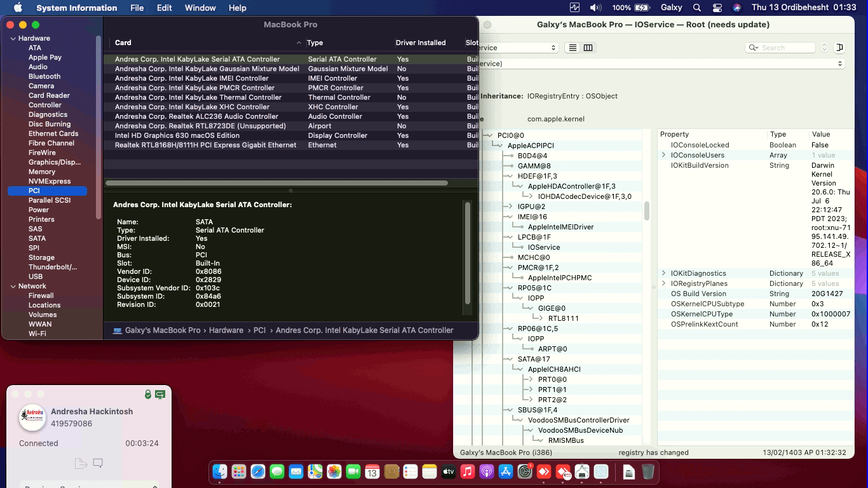The width and height of the screenshot is (868, 488).
Task: Click the volume icon in the menu bar
Action: click(x=595, y=8)
